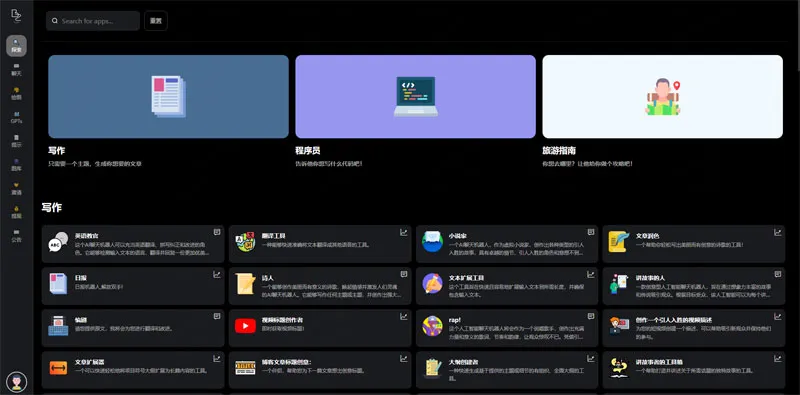Open the 日报 newspaper icon
Viewport: 800px width, 395px height.
click(x=58, y=284)
